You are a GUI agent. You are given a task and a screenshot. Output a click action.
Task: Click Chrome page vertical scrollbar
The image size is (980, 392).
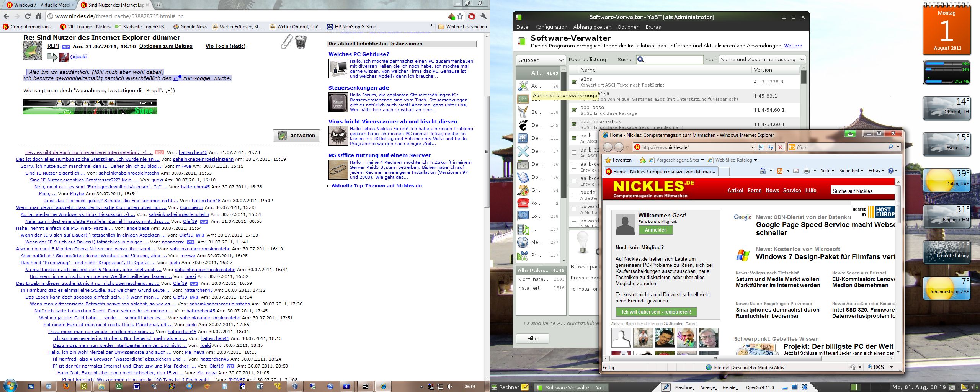click(x=487, y=151)
